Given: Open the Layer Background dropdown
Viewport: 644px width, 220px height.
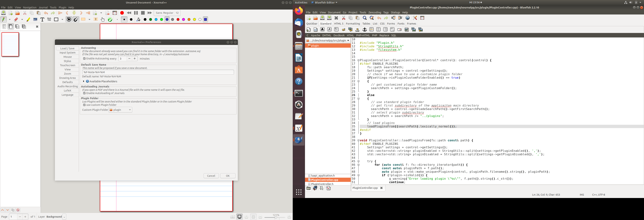Looking at the screenshot, I should (x=64, y=217).
